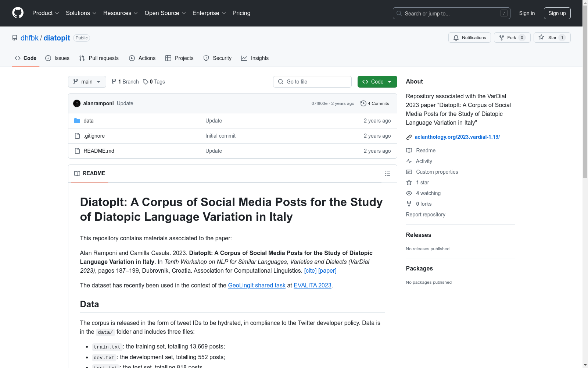Open the data folder icon
Viewport: 588px width, 368px height.
point(77,121)
